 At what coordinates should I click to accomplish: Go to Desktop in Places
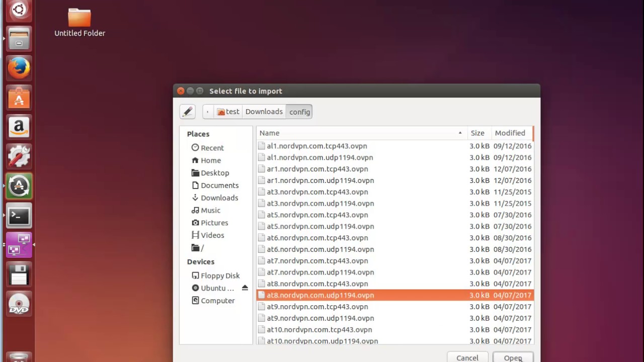click(x=210, y=173)
